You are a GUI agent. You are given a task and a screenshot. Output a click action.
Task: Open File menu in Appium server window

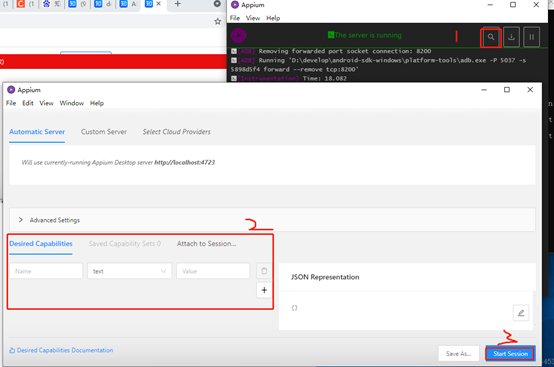coord(235,18)
